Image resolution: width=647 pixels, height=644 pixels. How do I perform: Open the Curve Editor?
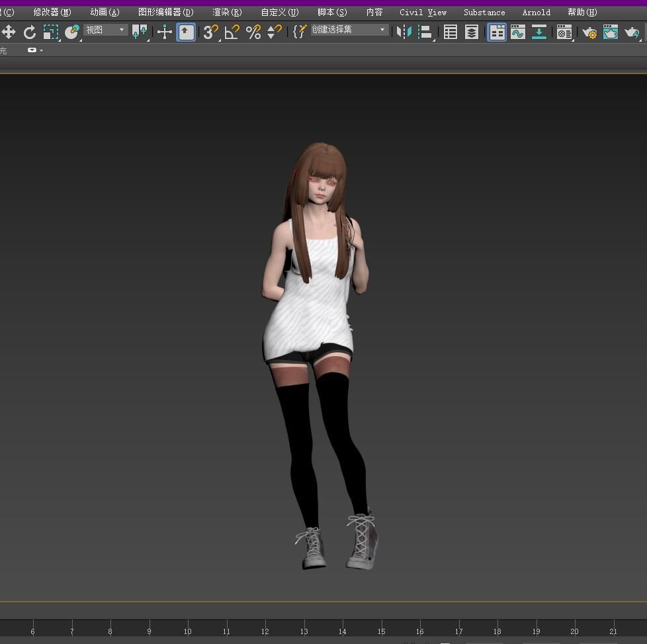517,32
